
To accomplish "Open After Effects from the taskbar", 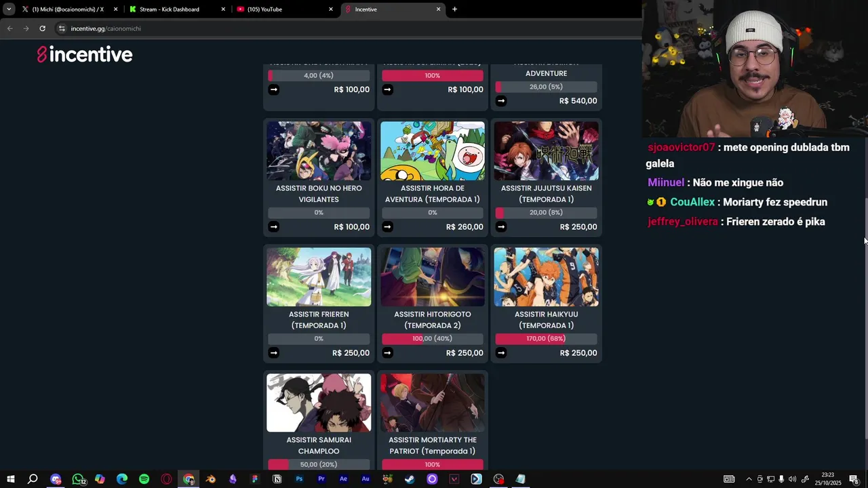I will pyautogui.click(x=343, y=479).
